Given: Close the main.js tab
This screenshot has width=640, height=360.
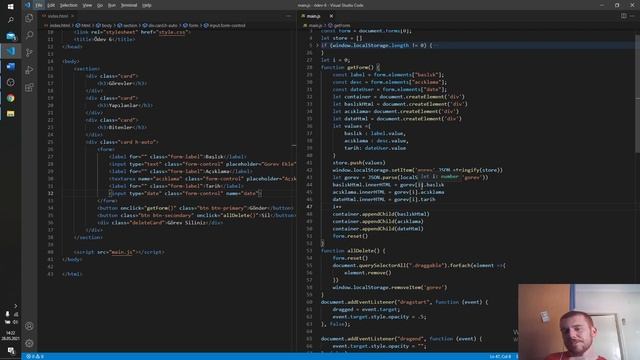Looking at the screenshot, I should 331,16.
